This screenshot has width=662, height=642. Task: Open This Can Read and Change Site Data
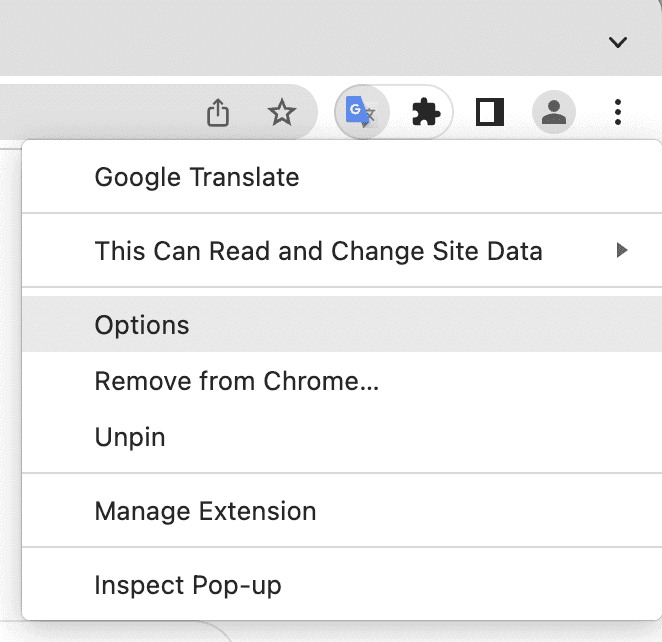tap(318, 251)
